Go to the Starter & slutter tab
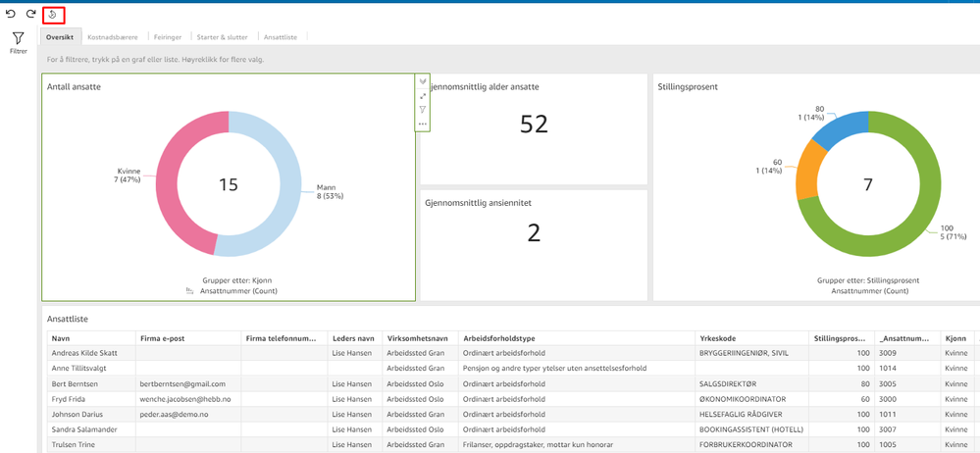 [222, 37]
